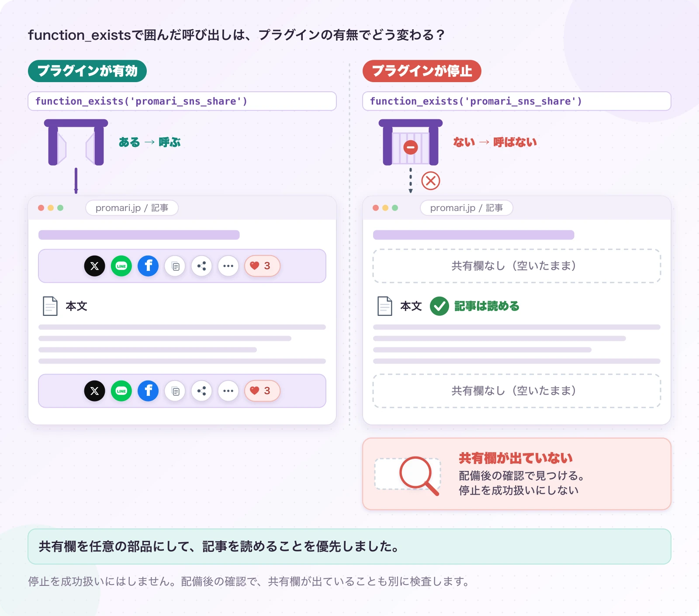Click the X icon in the share bar above 本文
Viewport: 699px width, 616px height.
tap(95, 266)
